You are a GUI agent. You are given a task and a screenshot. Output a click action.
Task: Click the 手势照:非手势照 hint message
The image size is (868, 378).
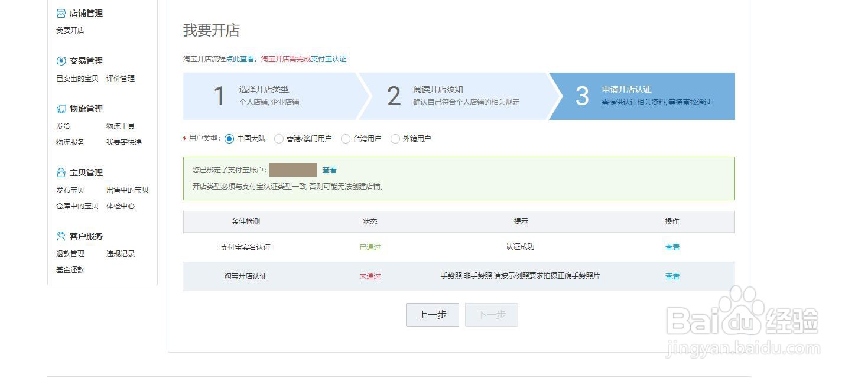[x=521, y=276]
